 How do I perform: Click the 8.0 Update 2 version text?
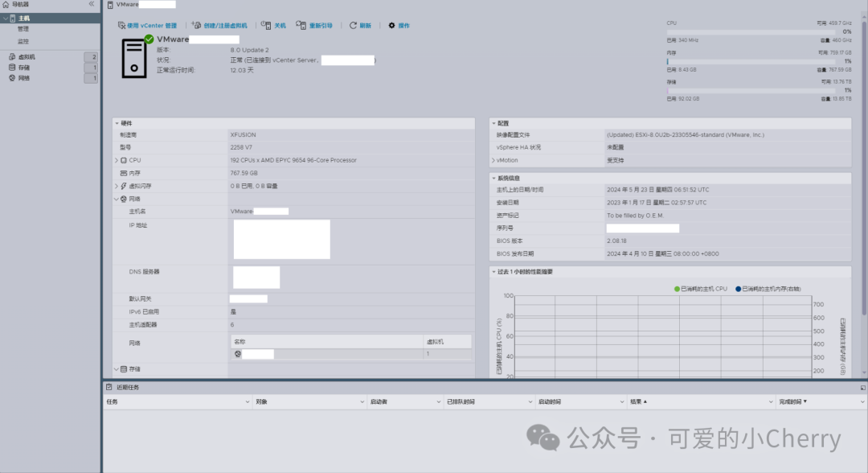click(250, 50)
